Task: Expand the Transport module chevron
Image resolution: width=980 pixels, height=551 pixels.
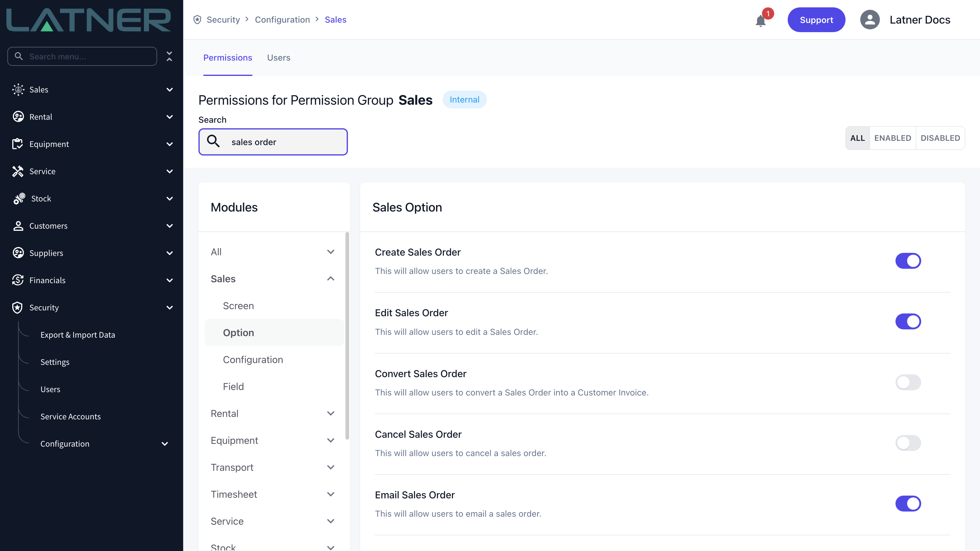Action: 331,467
